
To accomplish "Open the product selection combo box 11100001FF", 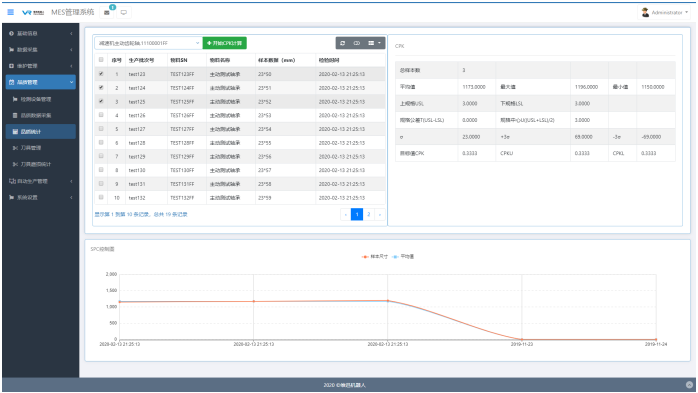I will [x=148, y=43].
